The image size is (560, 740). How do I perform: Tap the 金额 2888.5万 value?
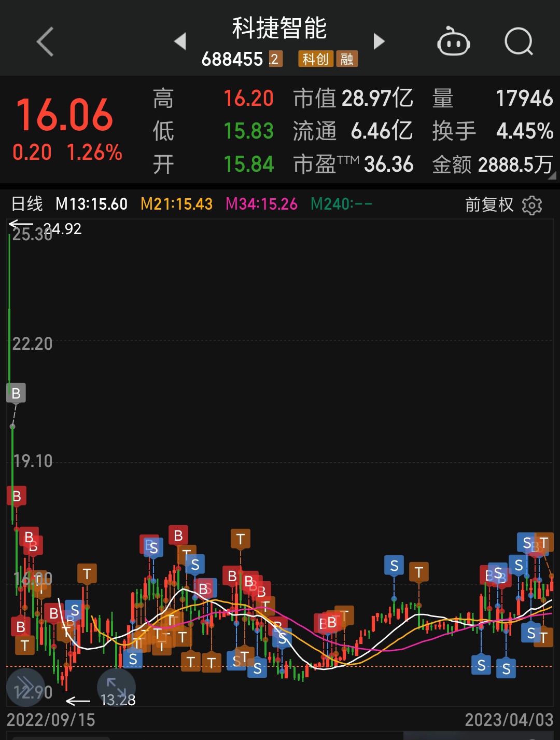(x=493, y=165)
